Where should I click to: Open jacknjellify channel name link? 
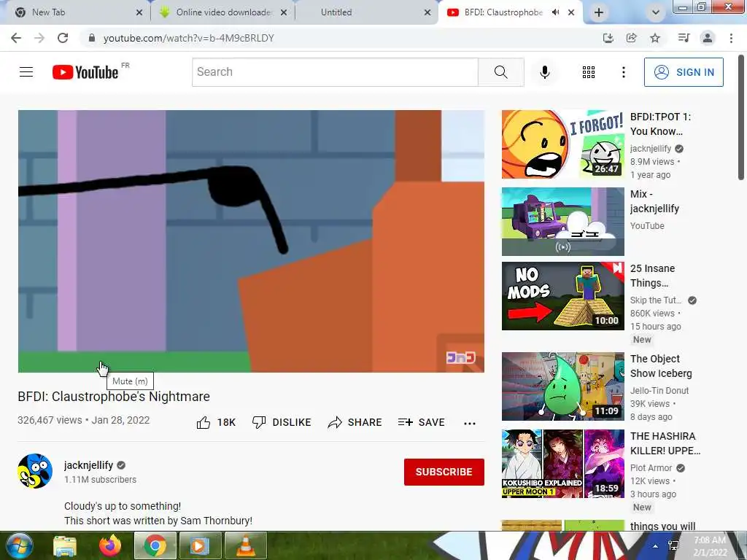[x=88, y=465]
